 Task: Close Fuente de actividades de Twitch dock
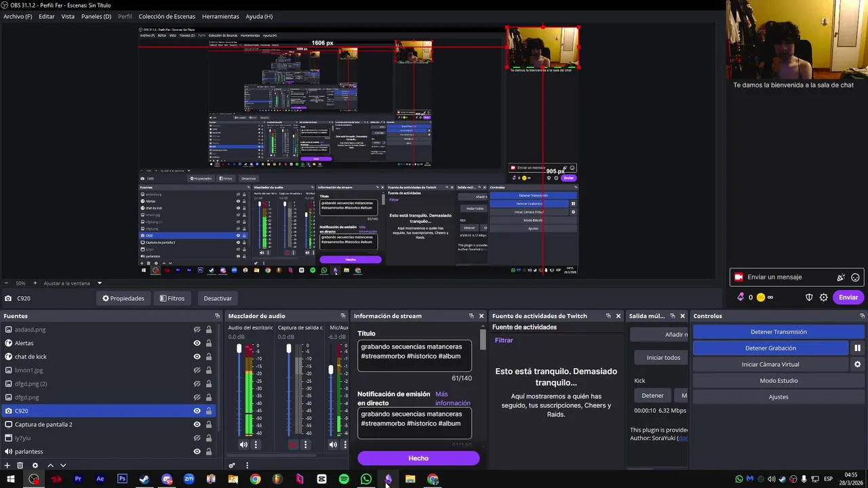click(618, 316)
